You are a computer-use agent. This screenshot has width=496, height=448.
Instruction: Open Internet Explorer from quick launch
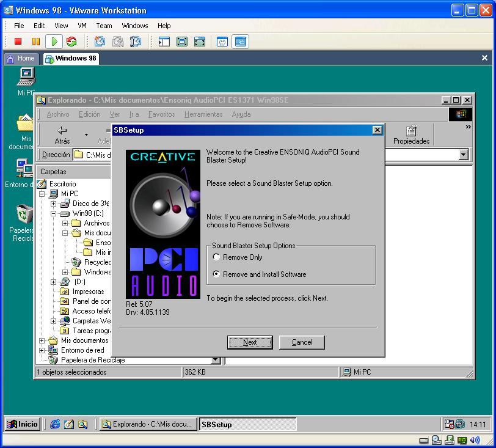click(55, 424)
